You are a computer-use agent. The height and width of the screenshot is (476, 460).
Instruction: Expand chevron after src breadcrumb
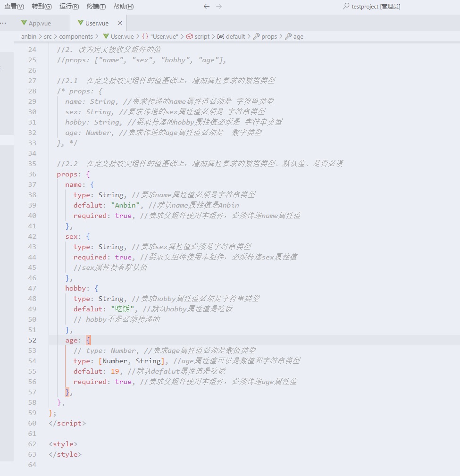click(55, 36)
